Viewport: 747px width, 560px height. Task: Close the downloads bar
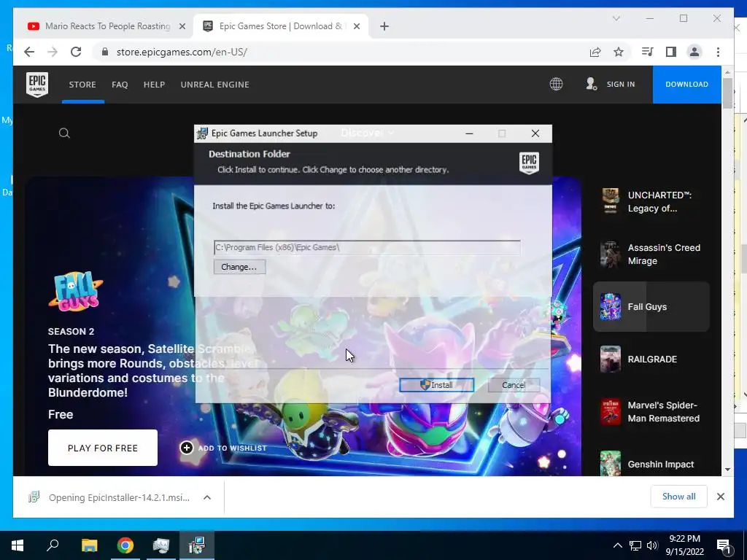pos(720,497)
